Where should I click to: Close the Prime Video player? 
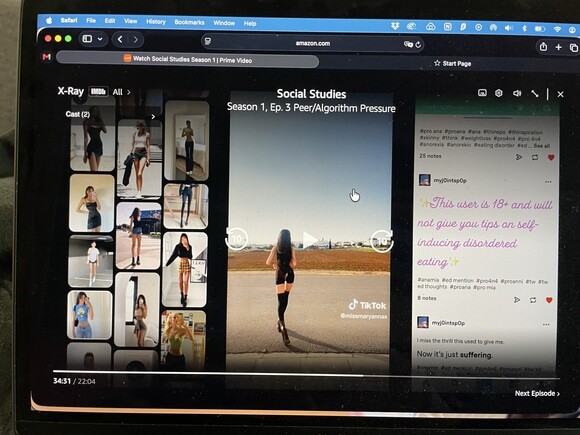coord(560,94)
